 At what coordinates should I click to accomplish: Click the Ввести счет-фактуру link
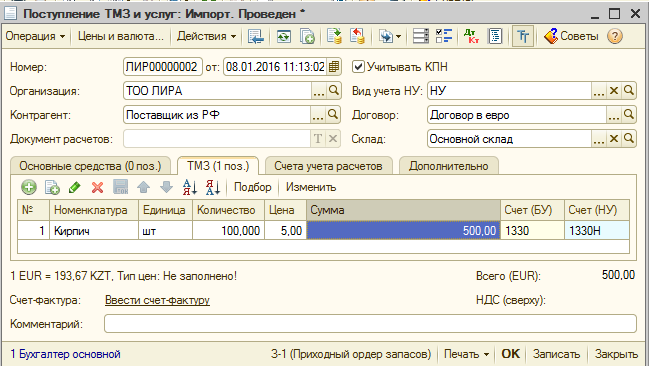(157, 300)
